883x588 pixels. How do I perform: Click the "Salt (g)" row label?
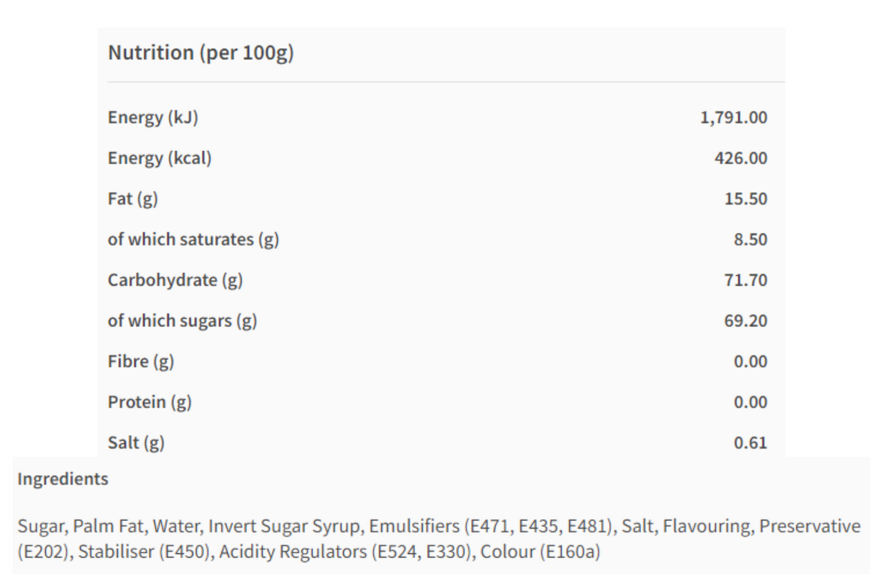(x=136, y=443)
